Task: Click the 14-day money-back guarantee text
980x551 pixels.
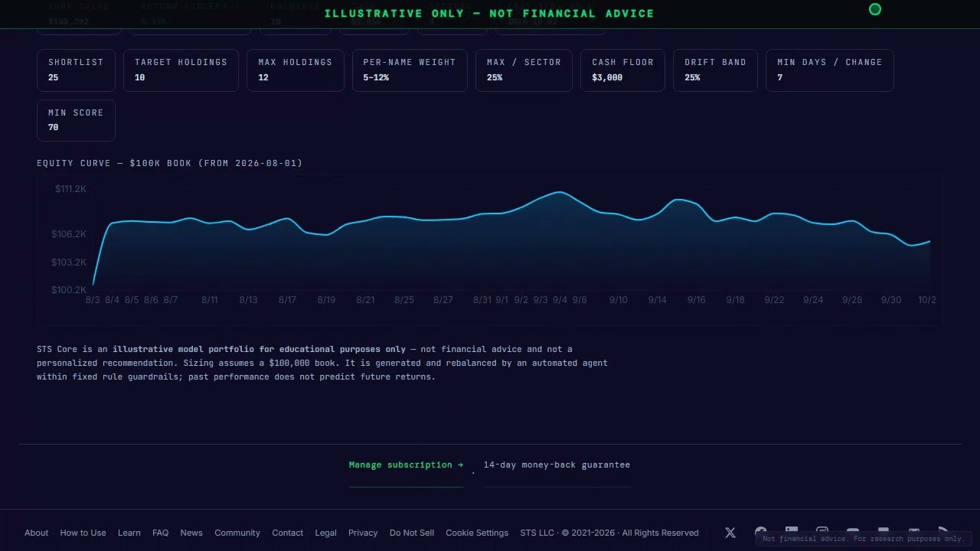Action: pos(557,465)
